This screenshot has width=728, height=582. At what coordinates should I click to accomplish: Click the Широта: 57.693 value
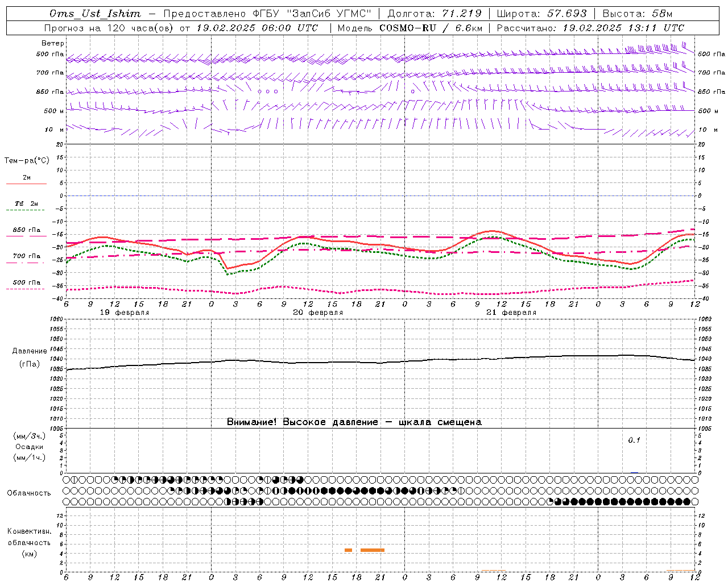click(541, 14)
